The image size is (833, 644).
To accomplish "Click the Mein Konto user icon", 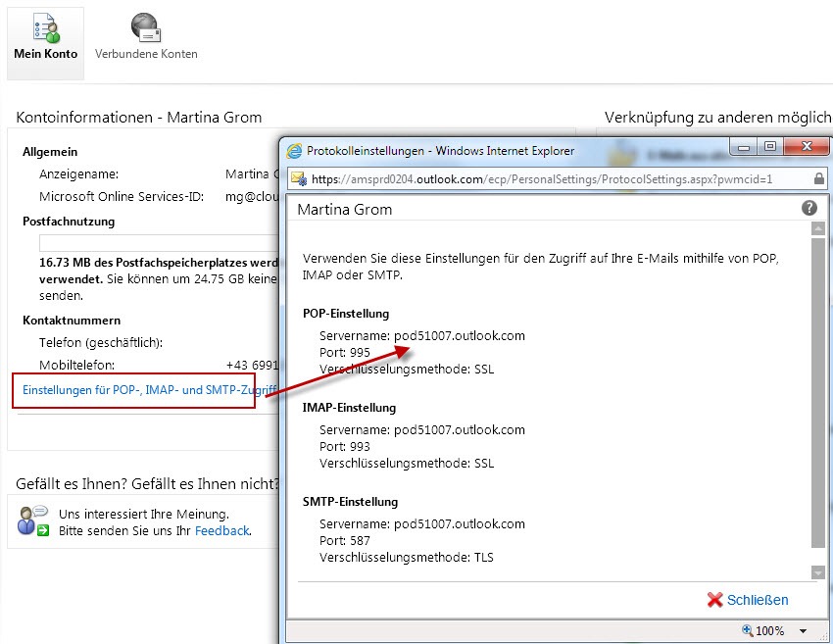I will (x=46, y=27).
